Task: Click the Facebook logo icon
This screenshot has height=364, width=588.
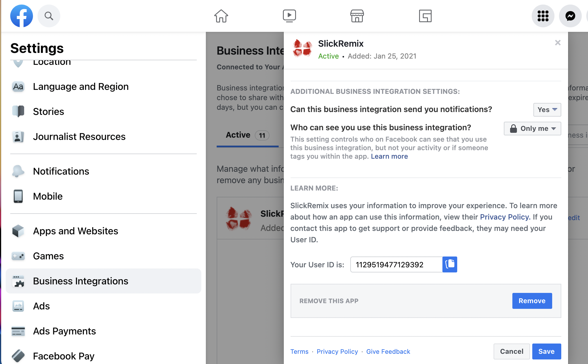Action: click(22, 16)
